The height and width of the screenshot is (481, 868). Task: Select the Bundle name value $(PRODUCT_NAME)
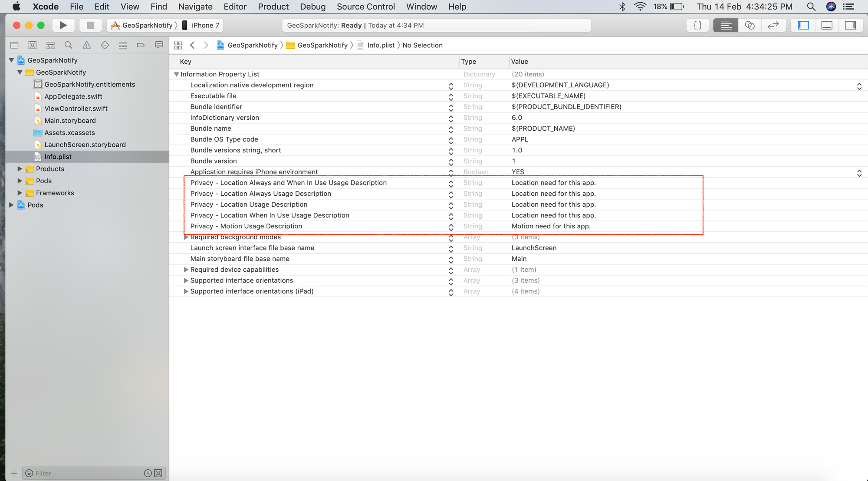[543, 128]
